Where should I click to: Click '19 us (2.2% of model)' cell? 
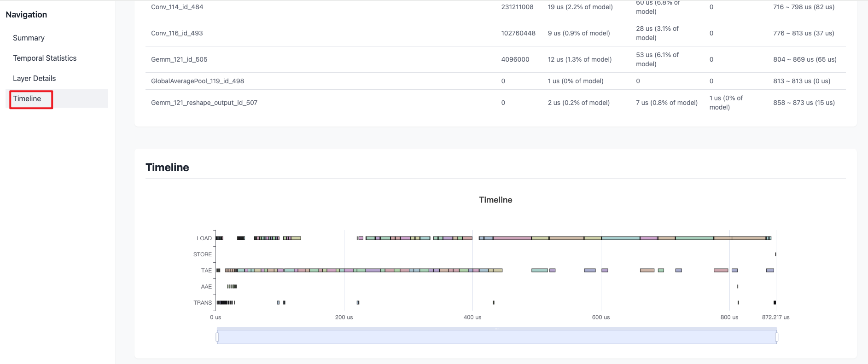pyautogui.click(x=580, y=7)
